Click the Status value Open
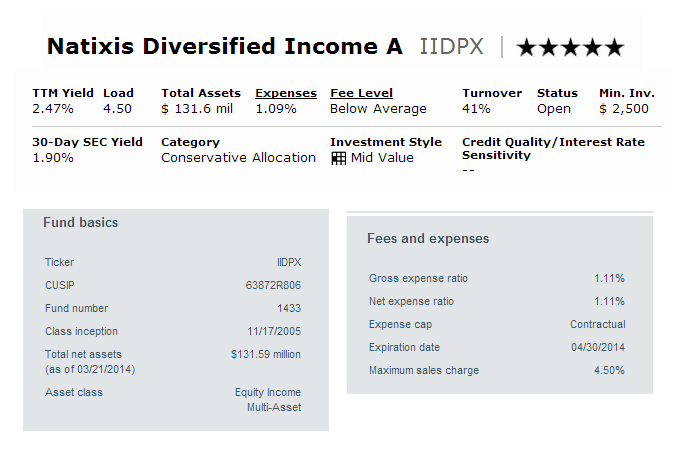This screenshot has height=461, width=681. point(554,109)
